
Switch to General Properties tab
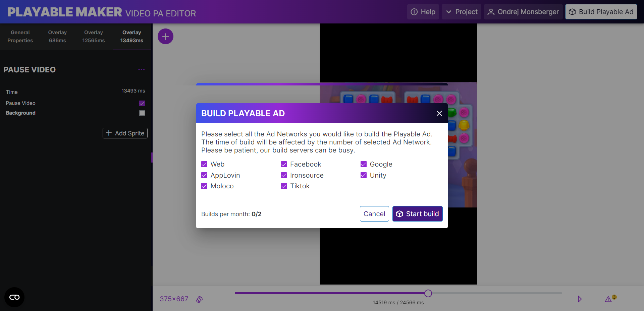coord(20,37)
